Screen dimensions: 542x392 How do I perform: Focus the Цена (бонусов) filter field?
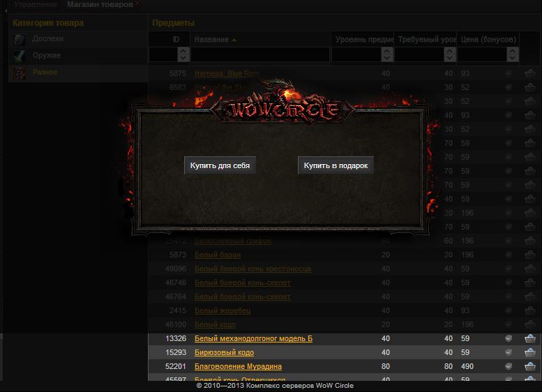[482, 54]
